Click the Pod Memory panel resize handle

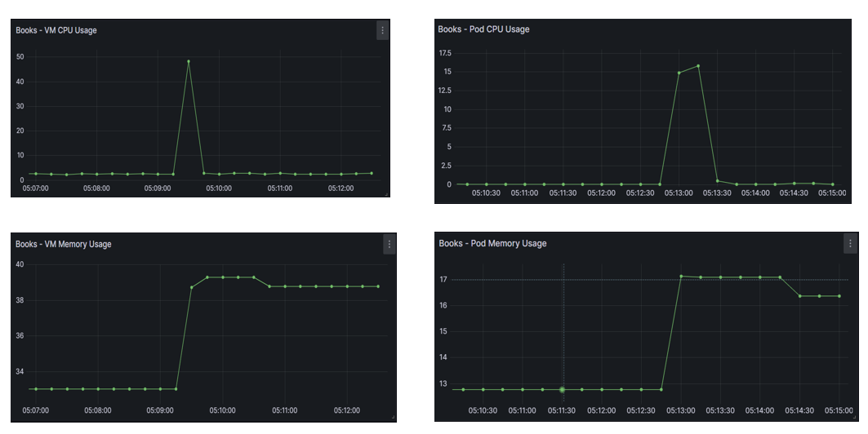[854, 418]
